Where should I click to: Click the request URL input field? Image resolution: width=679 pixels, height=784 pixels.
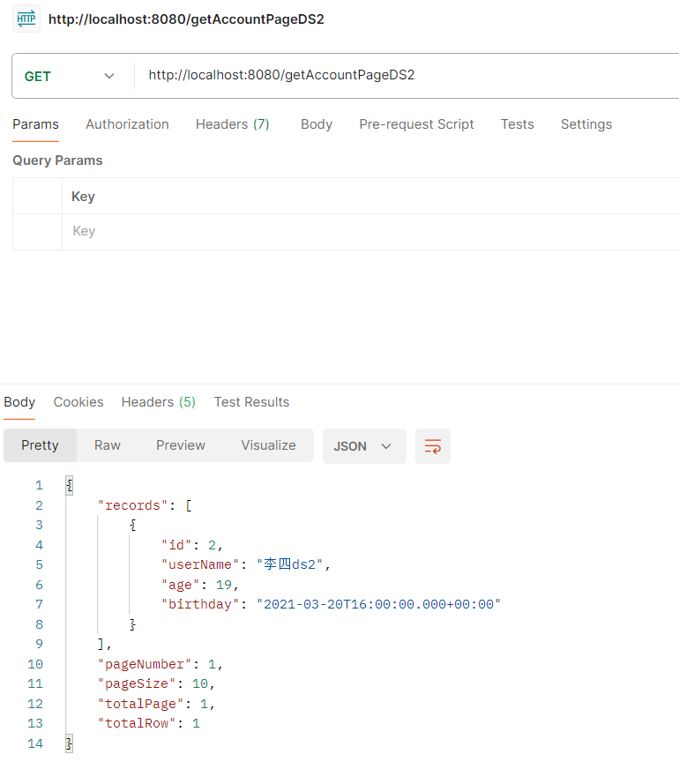click(x=406, y=76)
